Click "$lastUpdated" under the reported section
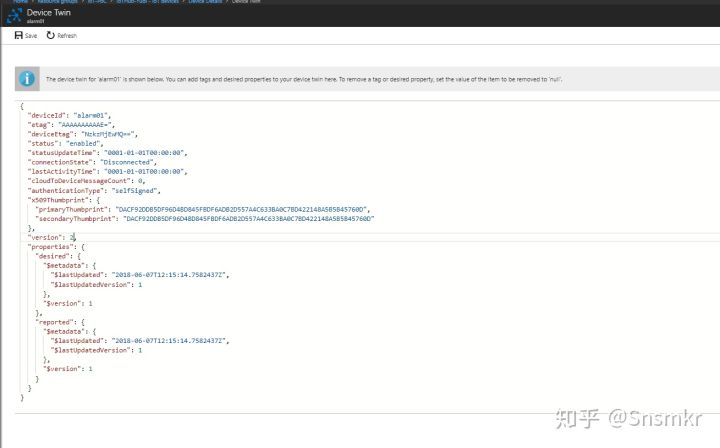Image resolution: width=720 pixels, height=448 pixels. [x=140, y=341]
